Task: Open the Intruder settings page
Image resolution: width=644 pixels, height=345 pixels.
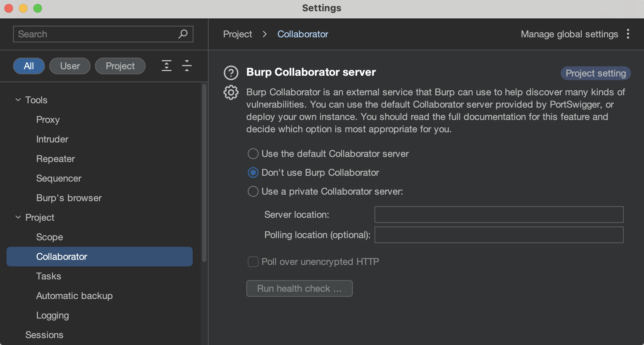Action: pos(52,139)
